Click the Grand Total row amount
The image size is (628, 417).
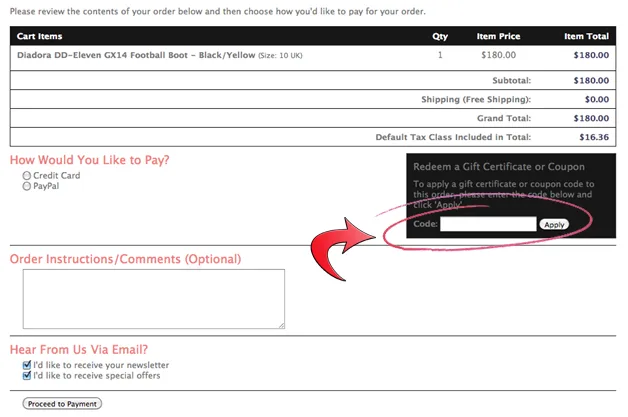[x=591, y=118]
